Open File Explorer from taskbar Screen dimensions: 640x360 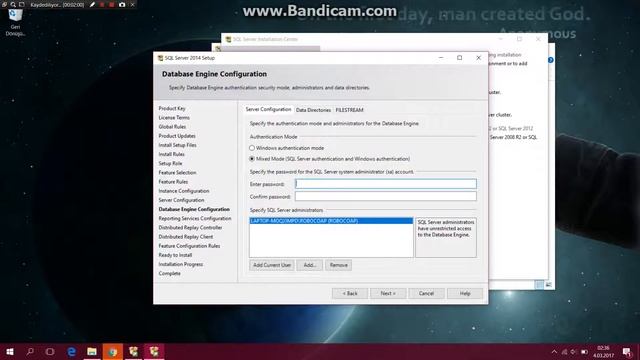[x=92, y=351]
